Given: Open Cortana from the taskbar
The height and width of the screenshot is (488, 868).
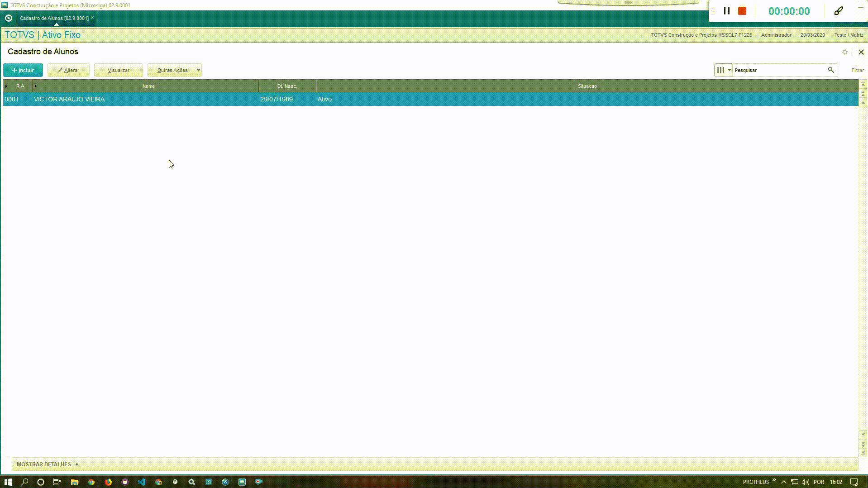Looking at the screenshot, I should (40, 482).
